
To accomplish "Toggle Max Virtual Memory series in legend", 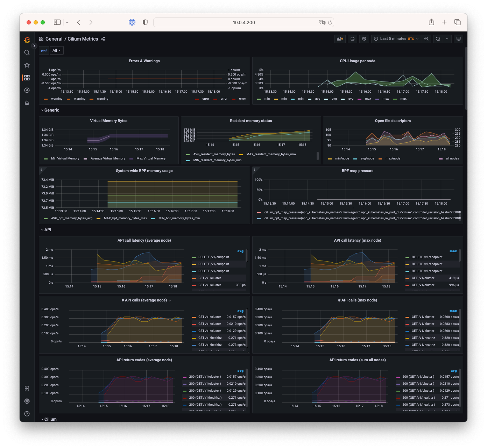I will [151, 158].
